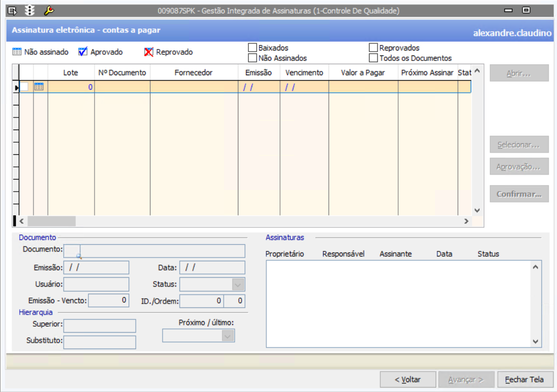Check the 'Todos os Documentos' option
Screen dimensions: 557x392
374,58
